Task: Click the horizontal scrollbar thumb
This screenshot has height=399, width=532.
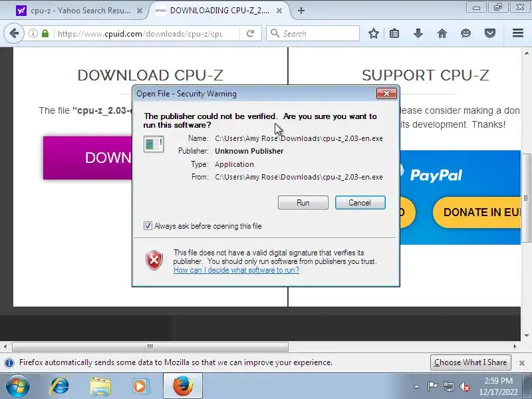Action: 150,346
